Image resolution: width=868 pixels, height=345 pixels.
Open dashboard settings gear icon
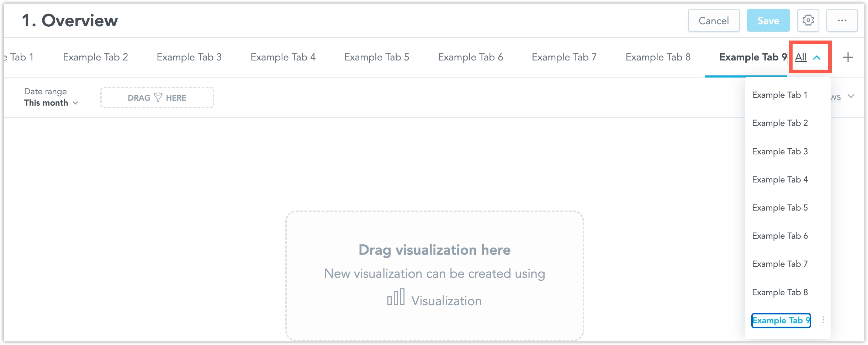coord(808,21)
